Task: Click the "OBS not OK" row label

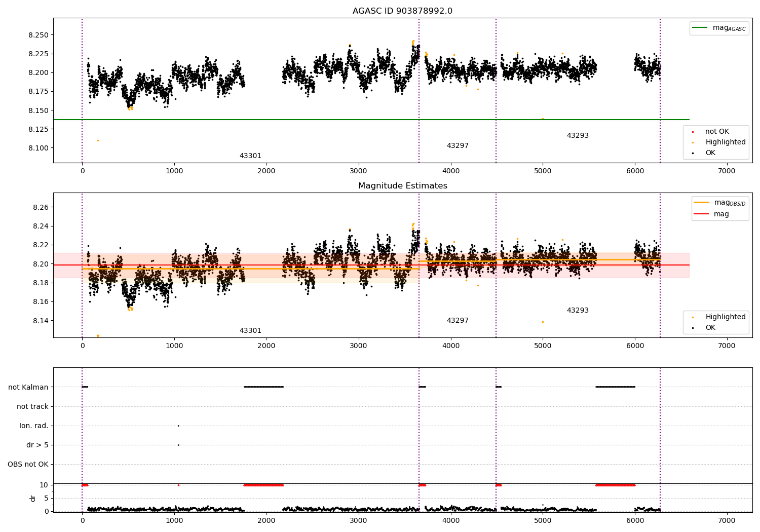Action: pos(28,465)
